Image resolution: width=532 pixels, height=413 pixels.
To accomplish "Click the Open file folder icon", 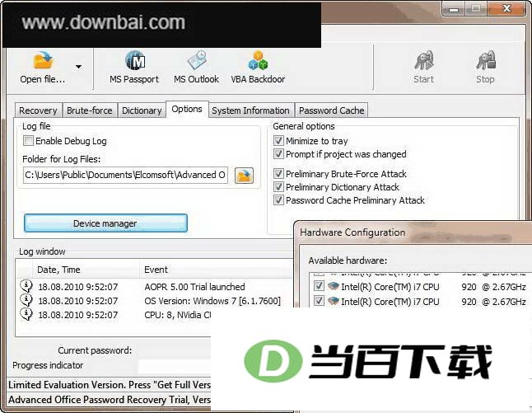I will 43,60.
